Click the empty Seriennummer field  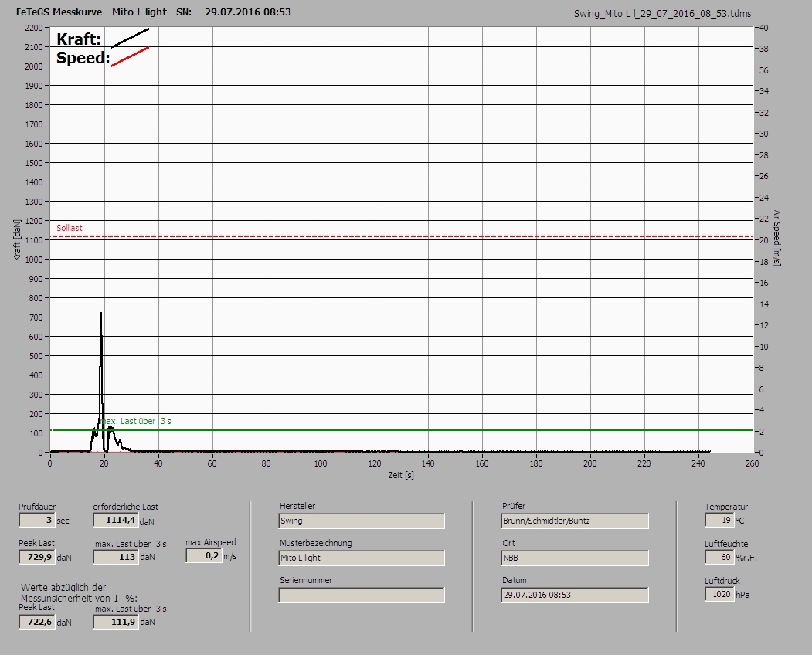point(362,596)
